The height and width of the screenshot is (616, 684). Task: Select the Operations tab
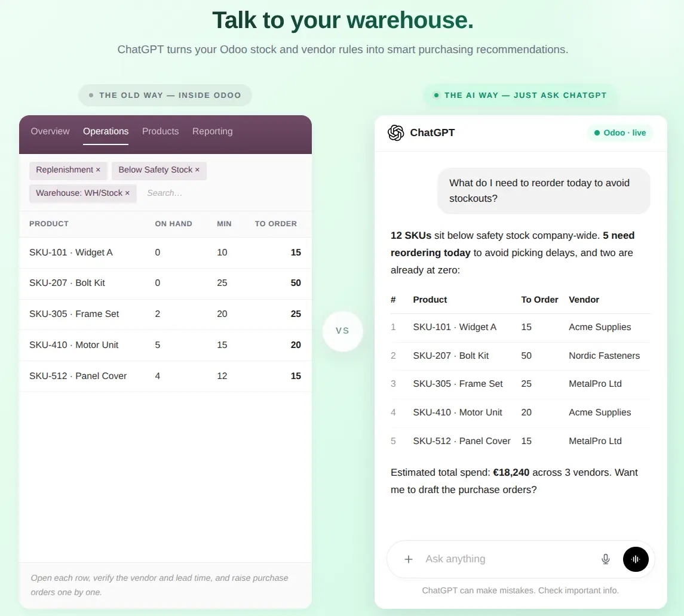point(106,131)
